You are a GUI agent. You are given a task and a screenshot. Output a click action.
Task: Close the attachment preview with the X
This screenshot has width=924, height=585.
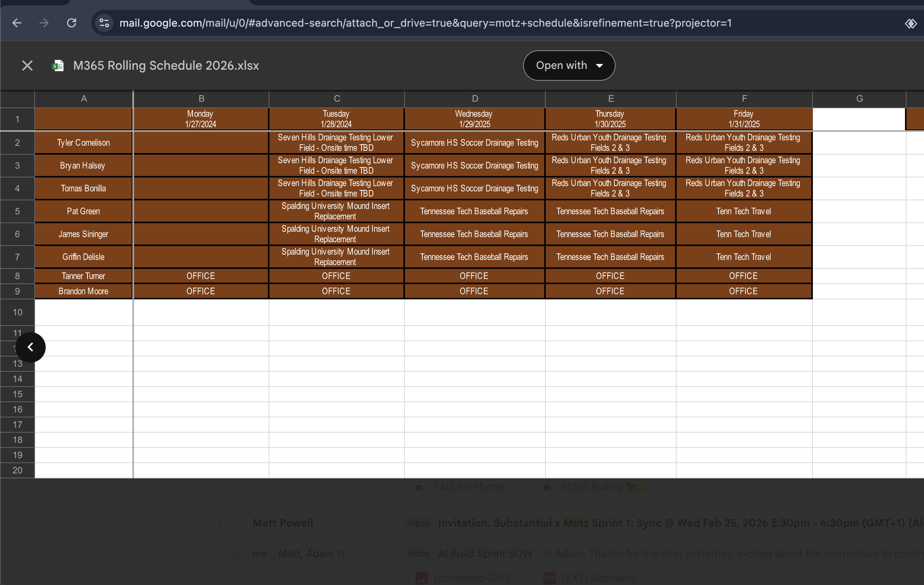point(27,66)
